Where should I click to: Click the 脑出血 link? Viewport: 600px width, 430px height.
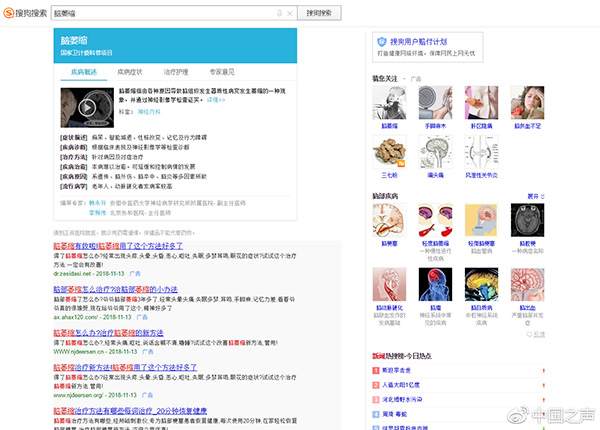(x=527, y=308)
